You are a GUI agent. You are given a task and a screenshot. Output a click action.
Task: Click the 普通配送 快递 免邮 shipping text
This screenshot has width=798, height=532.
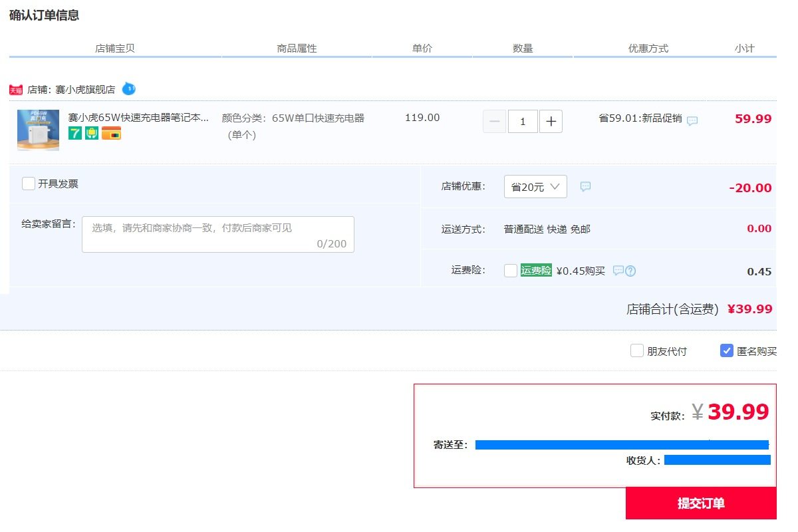click(547, 229)
